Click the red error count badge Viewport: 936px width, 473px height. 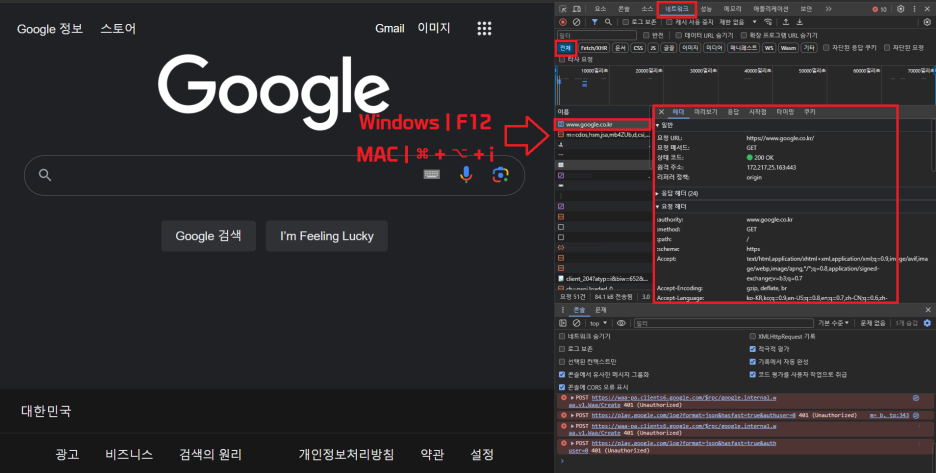pyautogui.click(x=880, y=9)
